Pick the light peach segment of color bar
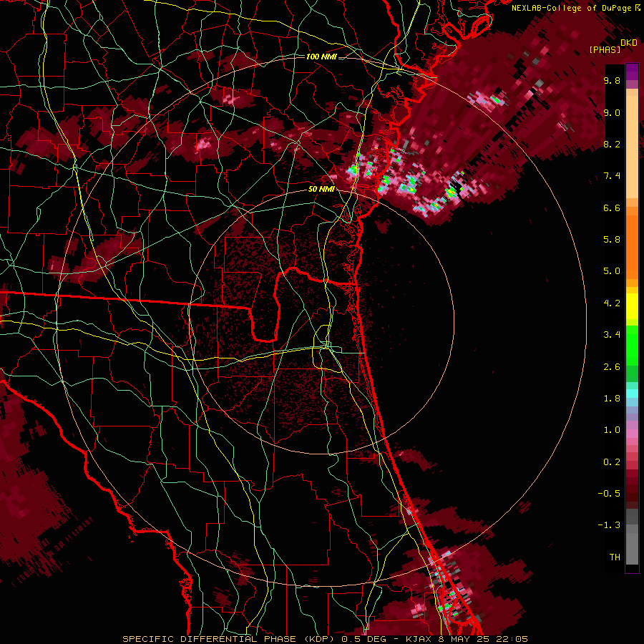Screen dimensions: 644x644 (x=632, y=148)
